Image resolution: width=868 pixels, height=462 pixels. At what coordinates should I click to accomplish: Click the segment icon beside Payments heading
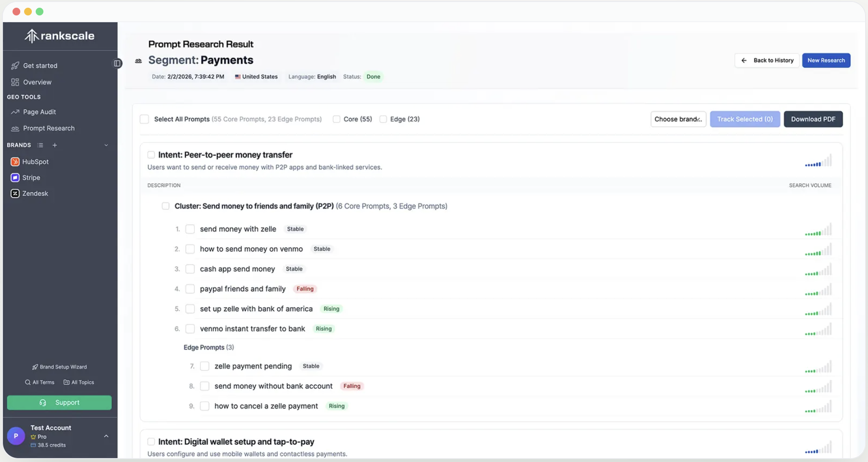(x=138, y=61)
